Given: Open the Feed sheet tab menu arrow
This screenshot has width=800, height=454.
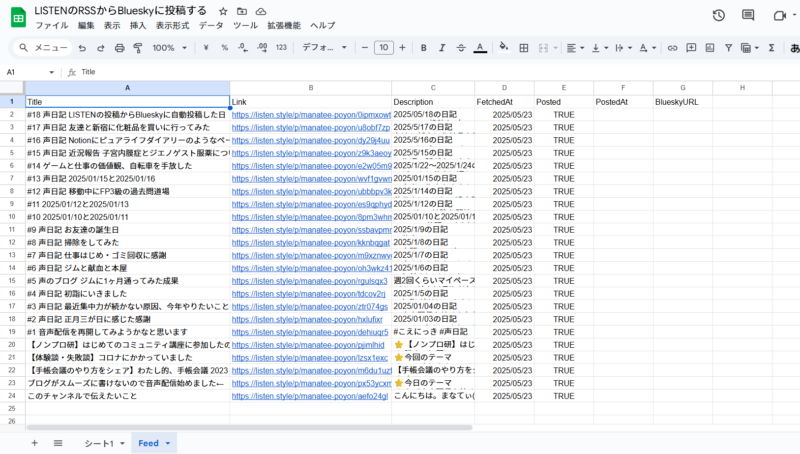Looking at the screenshot, I should pos(167,443).
